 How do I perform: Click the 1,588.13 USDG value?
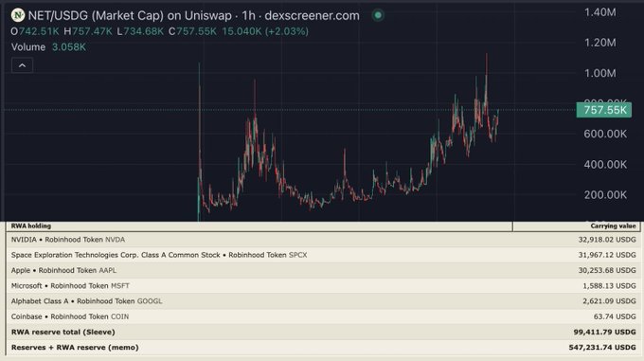coord(609,286)
